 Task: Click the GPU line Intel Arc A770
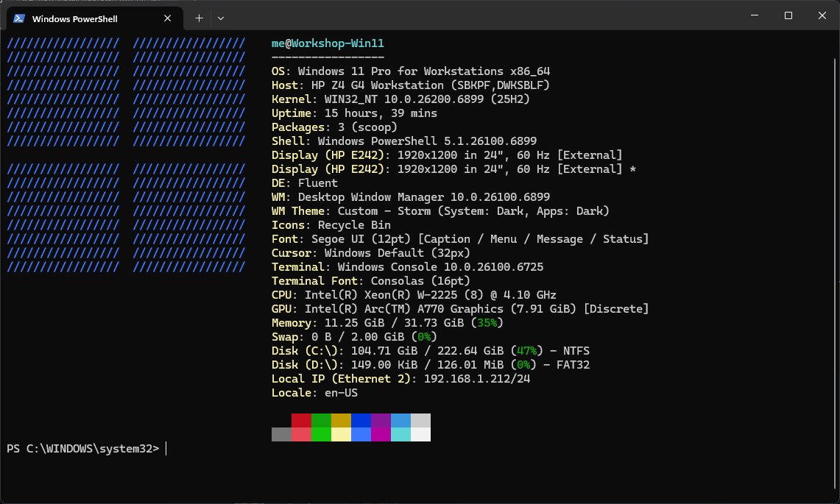[x=460, y=308]
